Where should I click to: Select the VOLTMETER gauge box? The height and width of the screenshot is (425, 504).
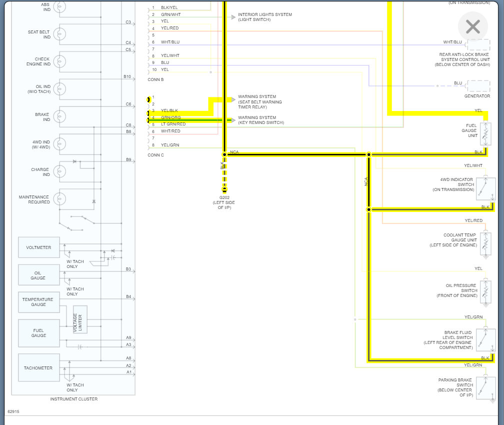tap(39, 247)
